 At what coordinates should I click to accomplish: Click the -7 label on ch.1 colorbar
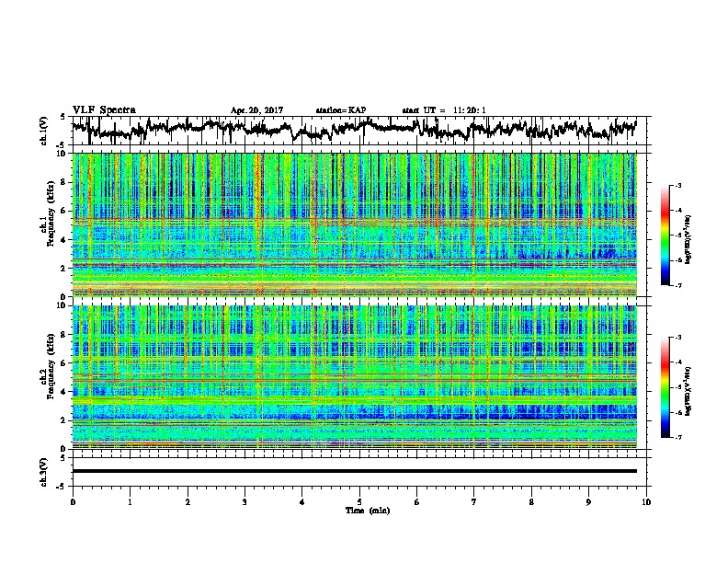tap(678, 286)
